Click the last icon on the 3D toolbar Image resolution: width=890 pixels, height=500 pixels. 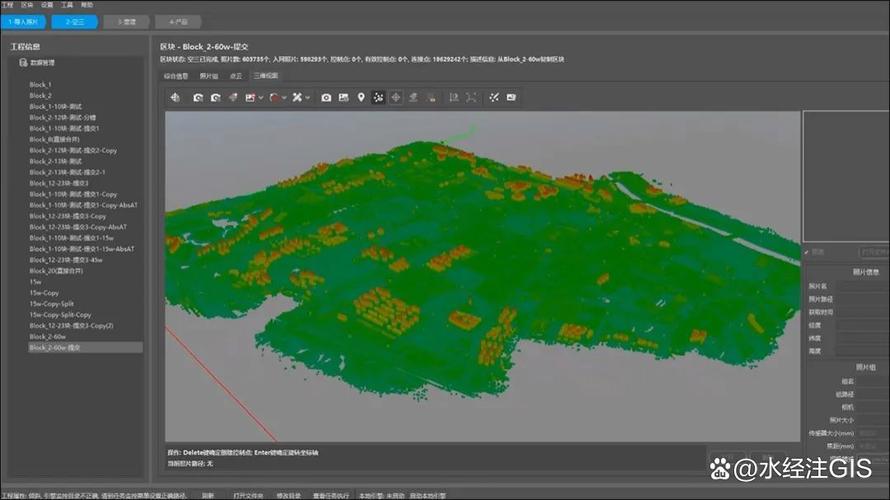click(x=511, y=97)
